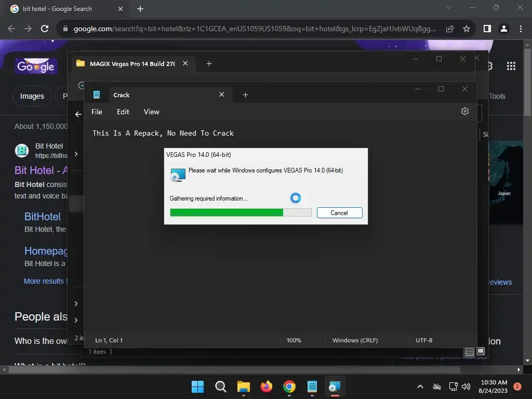Open the BitHotel sitelink
The image size is (532, 399).
(x=43, y=217)
